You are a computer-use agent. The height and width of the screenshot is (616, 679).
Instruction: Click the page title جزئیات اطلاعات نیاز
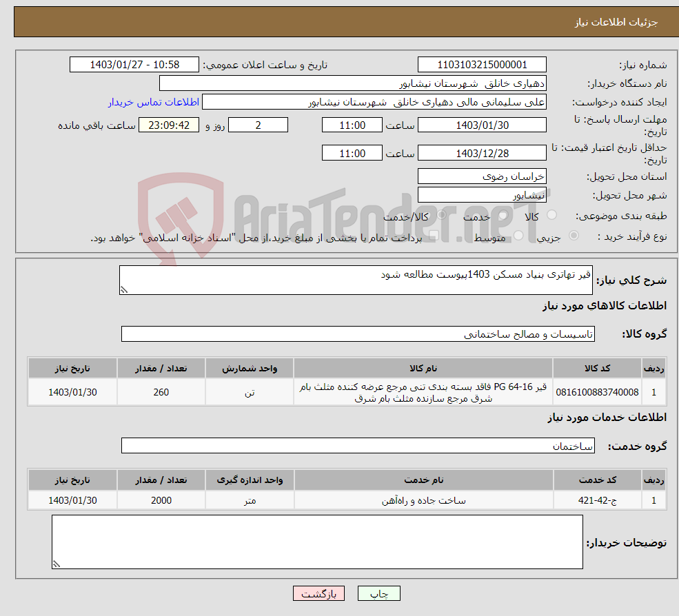[616, 22]
